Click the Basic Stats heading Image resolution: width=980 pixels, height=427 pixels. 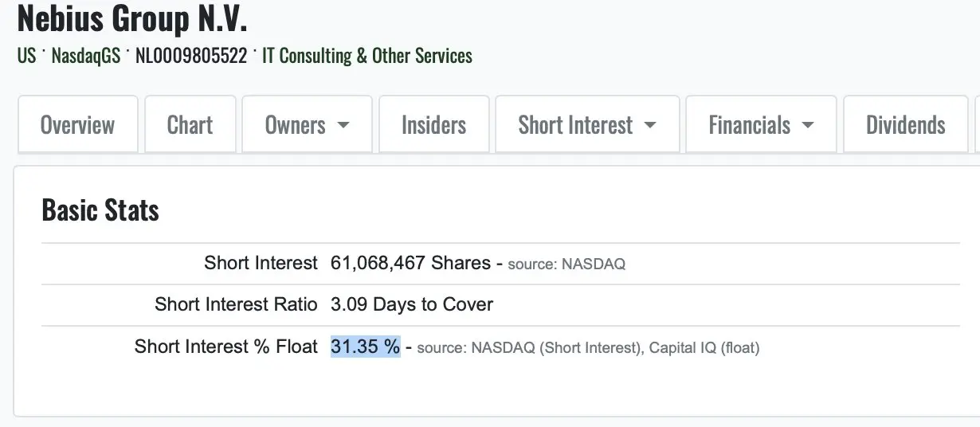pyautogui.click(x=100, y=210)
